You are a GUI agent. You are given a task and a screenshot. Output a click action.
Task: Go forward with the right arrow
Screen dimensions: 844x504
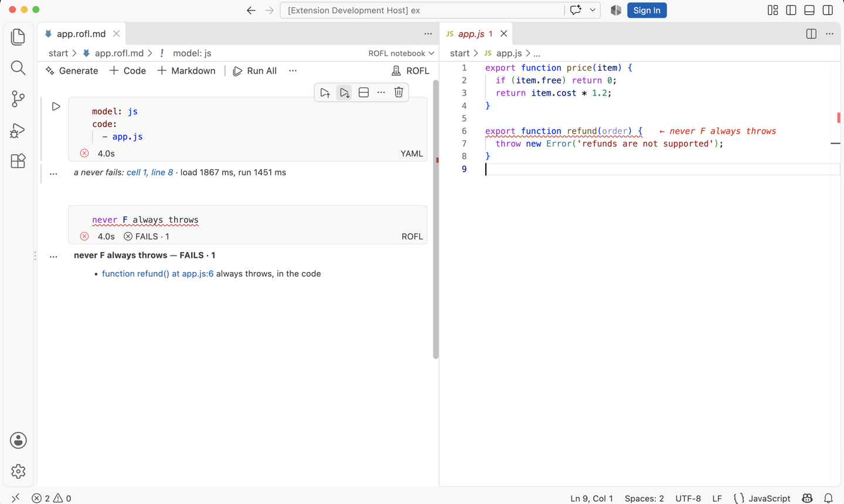point(270,11)
